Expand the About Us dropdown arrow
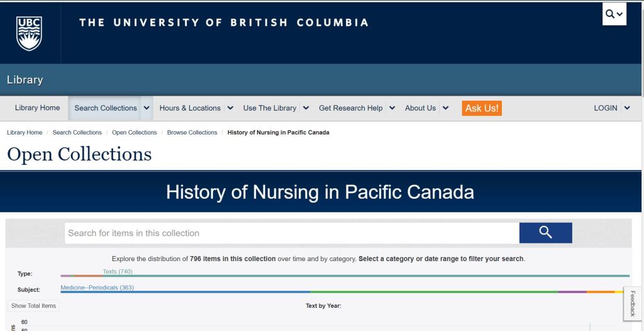Screen dimensions: 644x331 [x=445, y=108]
